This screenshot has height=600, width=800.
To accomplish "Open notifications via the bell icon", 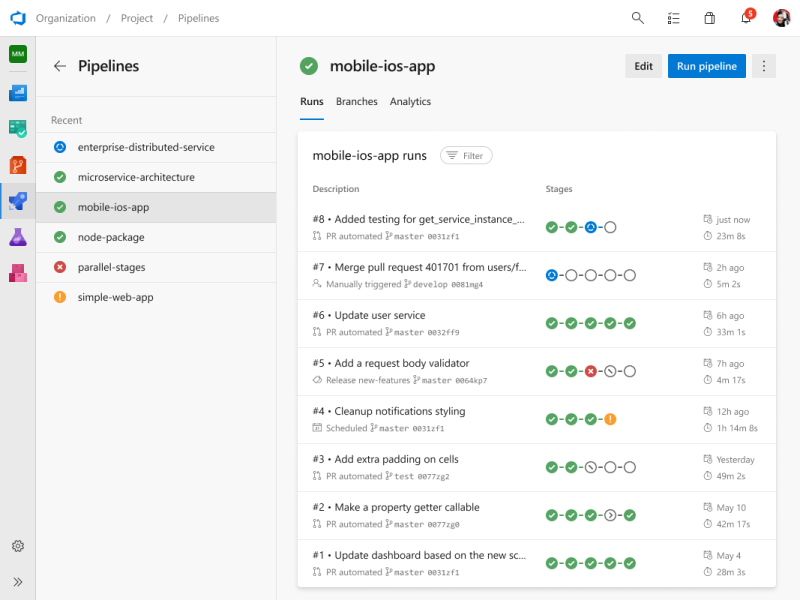I will point(745,18).
